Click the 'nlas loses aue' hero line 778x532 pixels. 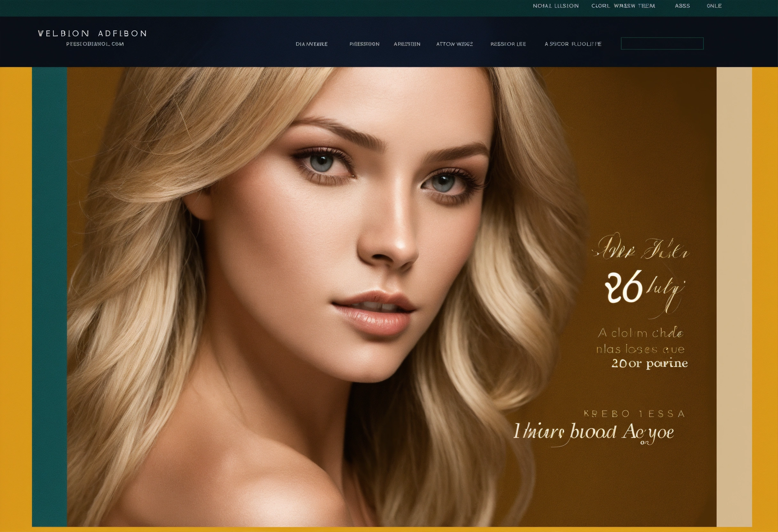pos(640,349)
